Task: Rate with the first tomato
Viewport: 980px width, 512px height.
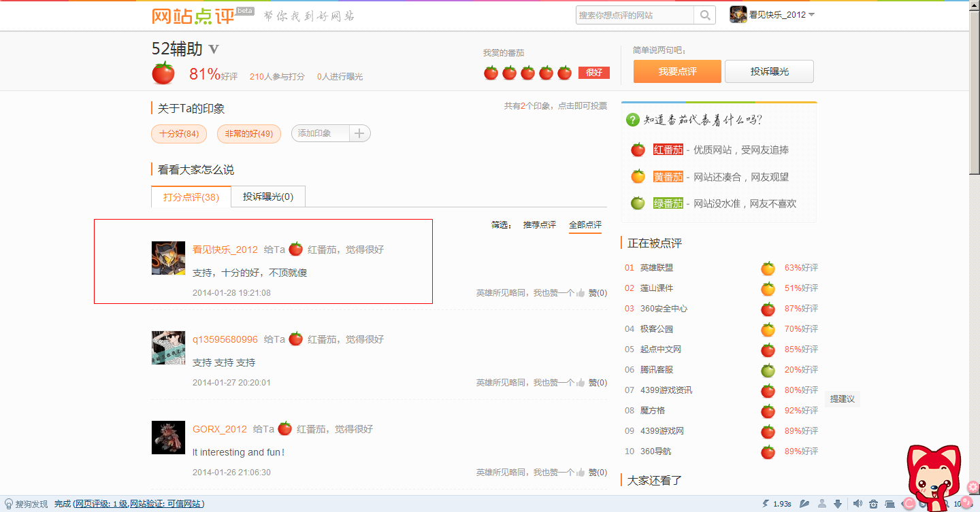Action: click(x=491, y=73)
